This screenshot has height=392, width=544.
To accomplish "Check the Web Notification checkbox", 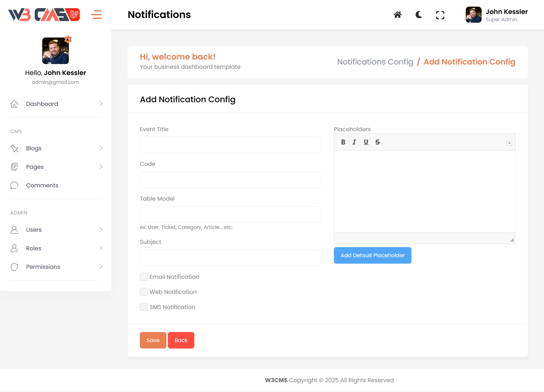I will tap(144, 292).
